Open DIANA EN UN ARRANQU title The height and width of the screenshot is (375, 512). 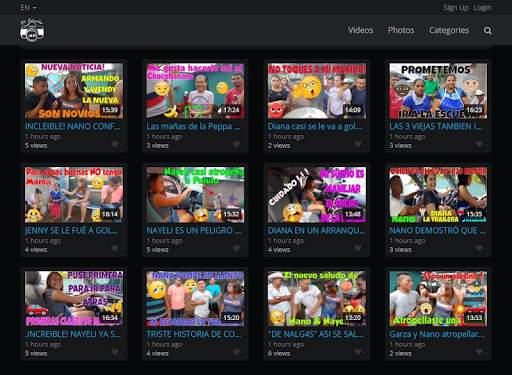(316, 230)
